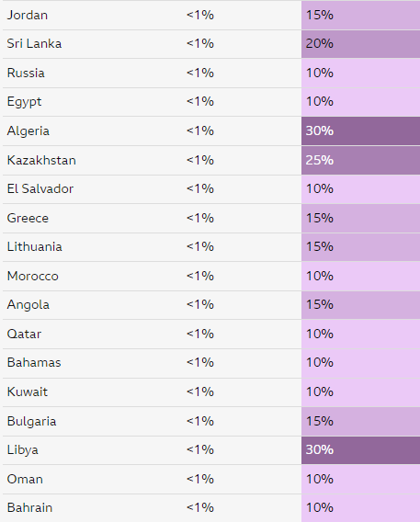Image resolution: width=420 pixels, height=522 pixels.
Task: Click Bulgaria's 15% shaded cell
Action: coord(361,421)
